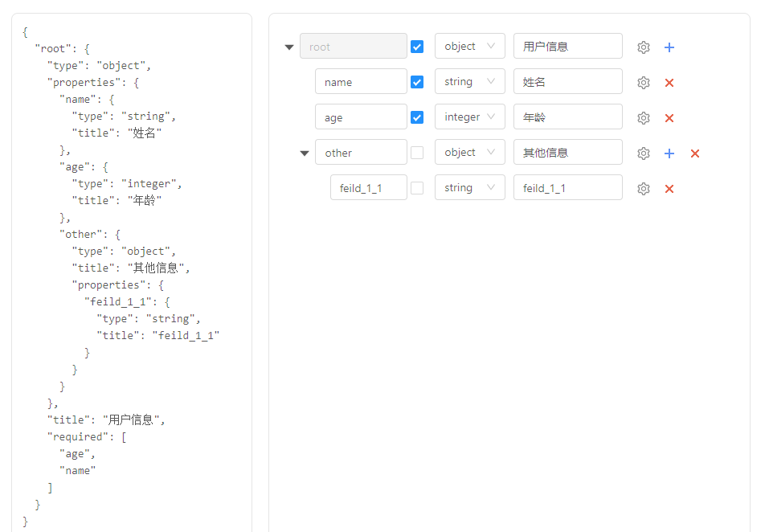Screen dimensions: 765x532
Task: Collapse the root node tree arrow
Action: pos(289,47)
